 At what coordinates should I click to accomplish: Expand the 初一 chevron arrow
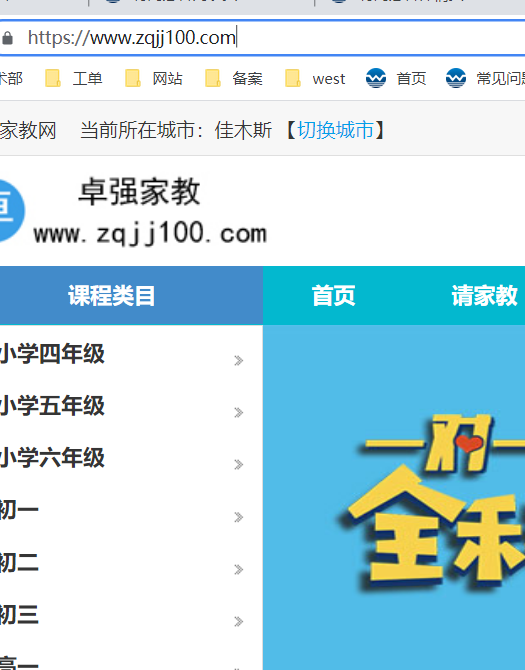pyautogui.click(x=239, y=517)
